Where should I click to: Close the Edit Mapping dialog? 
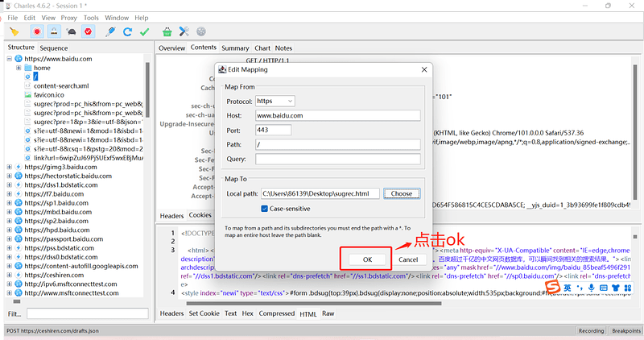424,69
